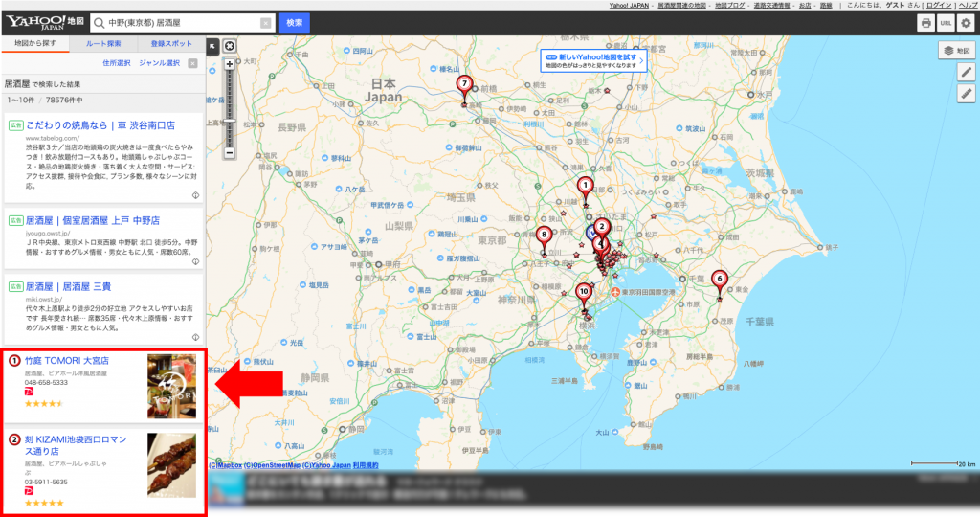Open the 道路交通情報 link
This screenshot has height=517, width=980.
click(x=772, y=5)
